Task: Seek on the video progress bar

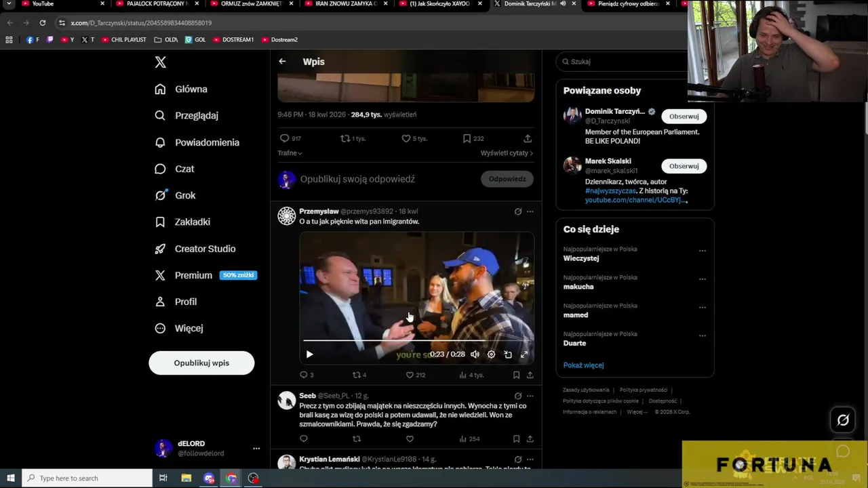Action: tap(416, 340)
